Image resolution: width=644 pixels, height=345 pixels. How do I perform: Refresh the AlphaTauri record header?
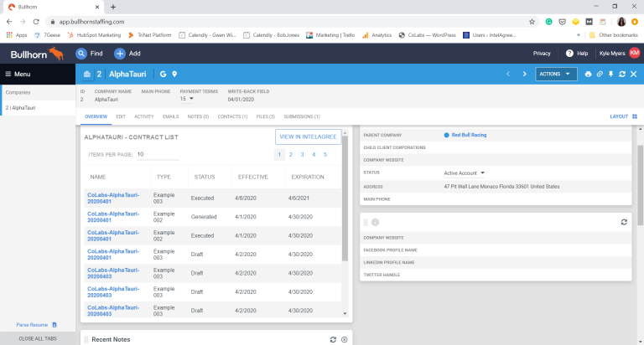(622, 75)
